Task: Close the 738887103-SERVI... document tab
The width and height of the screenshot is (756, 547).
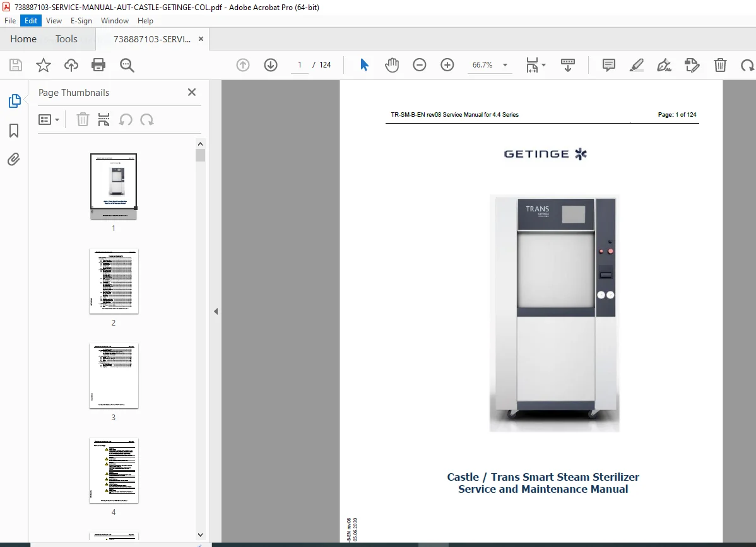Action: (x=201, y=39)
